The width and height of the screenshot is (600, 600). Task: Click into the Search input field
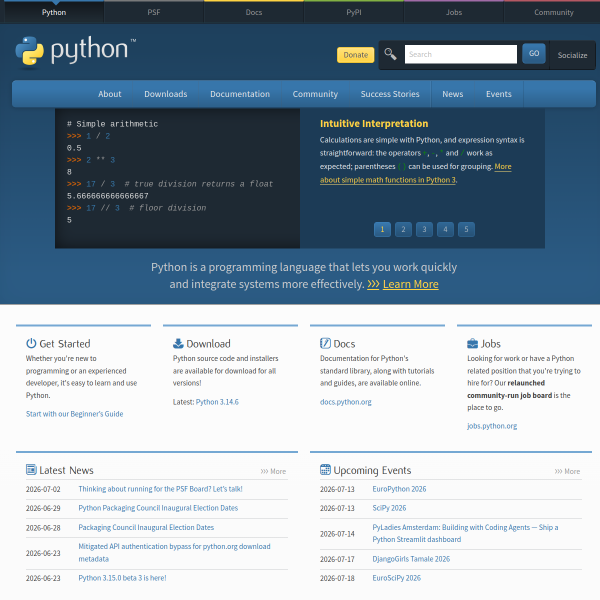point(461,54)
